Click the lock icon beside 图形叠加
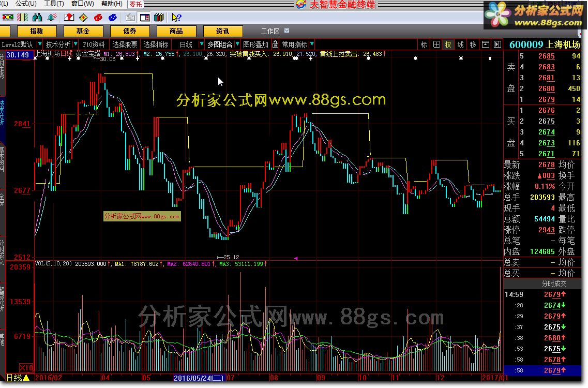588x388 pixels. pyautogui.click(x=275, y=44)
